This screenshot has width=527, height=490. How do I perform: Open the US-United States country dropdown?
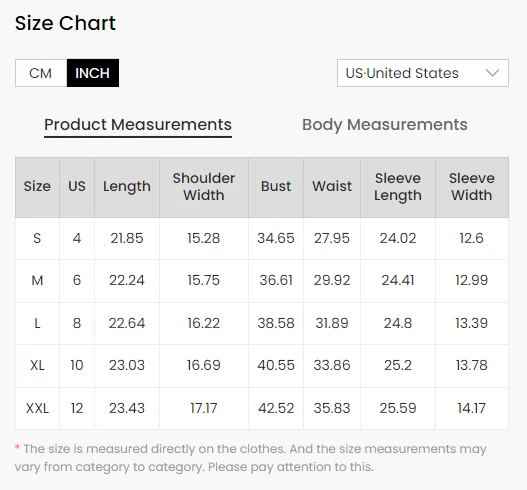point(423,73)
